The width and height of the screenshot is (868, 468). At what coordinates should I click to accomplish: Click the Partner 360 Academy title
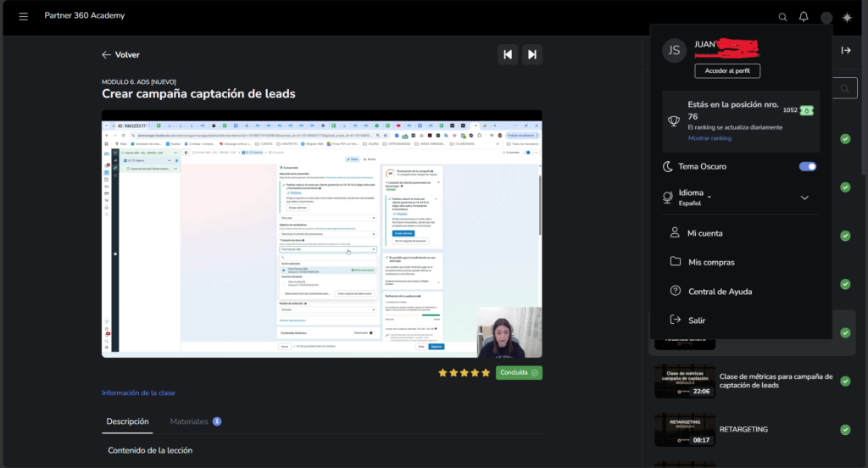click(85, 15)
